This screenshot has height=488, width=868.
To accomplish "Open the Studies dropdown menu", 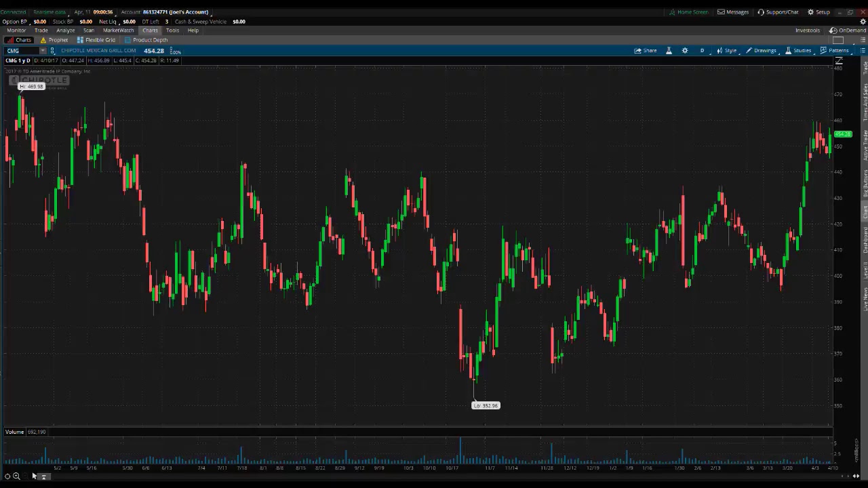I will (x=798, y=51).
